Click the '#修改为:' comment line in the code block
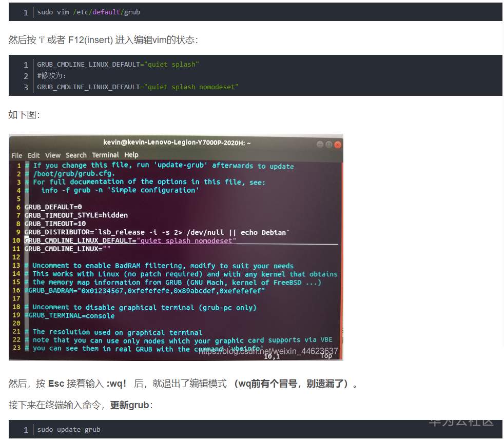Viewport: 504px width, 441px height. [51, 76]
